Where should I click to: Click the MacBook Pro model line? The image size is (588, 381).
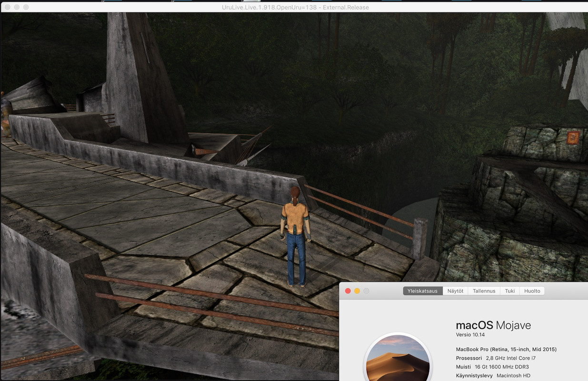[506, 349]
